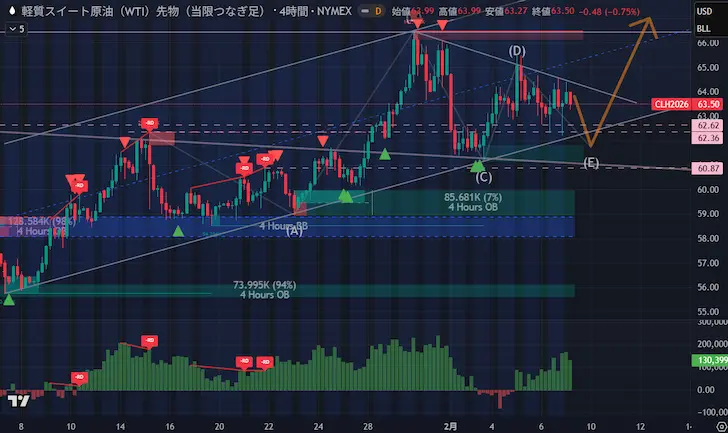
Task: Select the red supply zone rectangle near 66.00
Action: pos(500,36)
